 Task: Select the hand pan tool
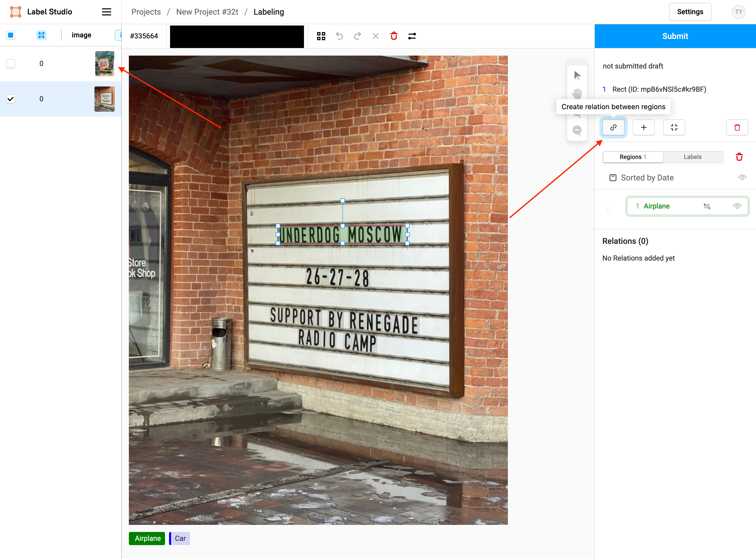[x=577, y=94]
